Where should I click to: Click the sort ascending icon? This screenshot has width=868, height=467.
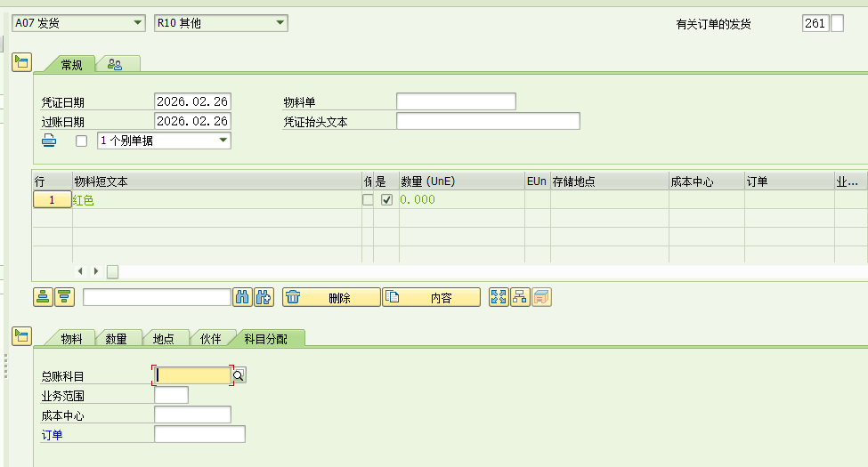point(43,297)
